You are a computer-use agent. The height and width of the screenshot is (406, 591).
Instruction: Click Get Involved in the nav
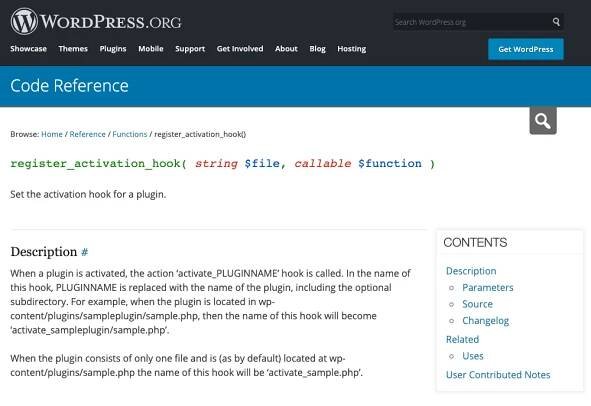(x=240, y=49)
